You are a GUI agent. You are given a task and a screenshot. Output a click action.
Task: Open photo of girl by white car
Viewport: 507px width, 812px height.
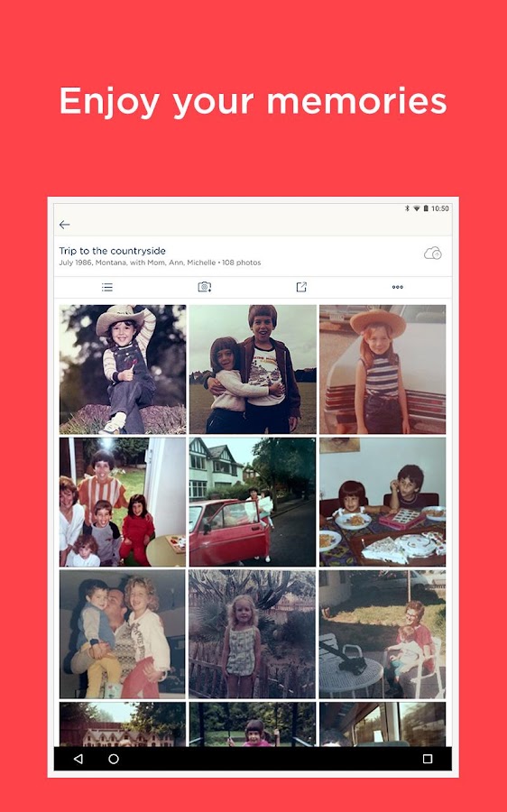[x=383, y=369]
